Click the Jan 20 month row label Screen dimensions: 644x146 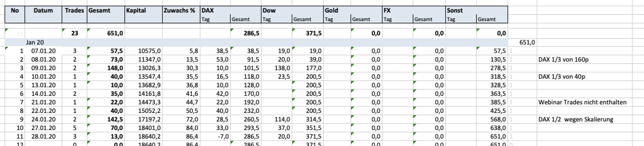click(35, 42)
